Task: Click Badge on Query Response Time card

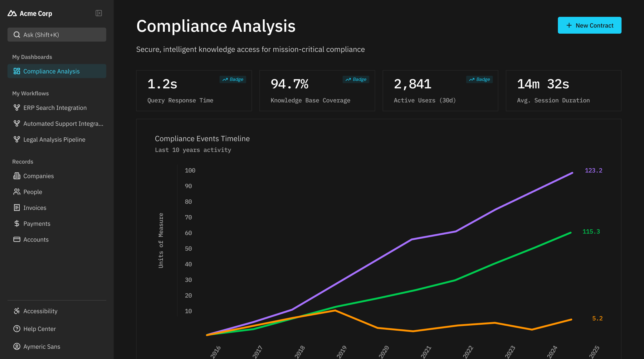Action: coord(233,79)
